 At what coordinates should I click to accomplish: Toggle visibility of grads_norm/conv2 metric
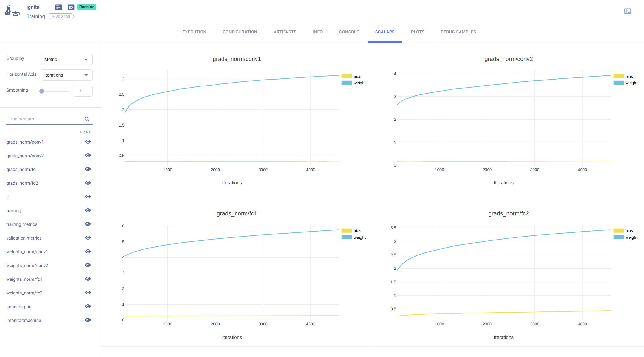coord(88,155)
